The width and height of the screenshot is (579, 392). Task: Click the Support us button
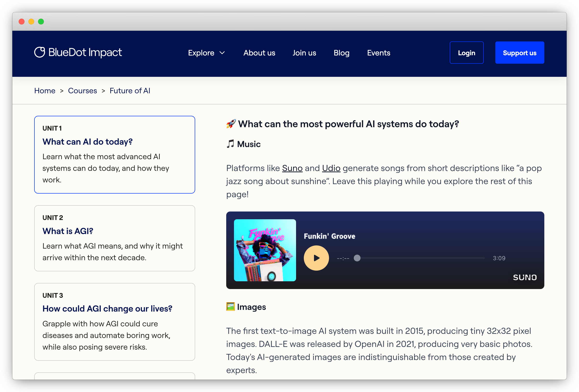point(519,53)
